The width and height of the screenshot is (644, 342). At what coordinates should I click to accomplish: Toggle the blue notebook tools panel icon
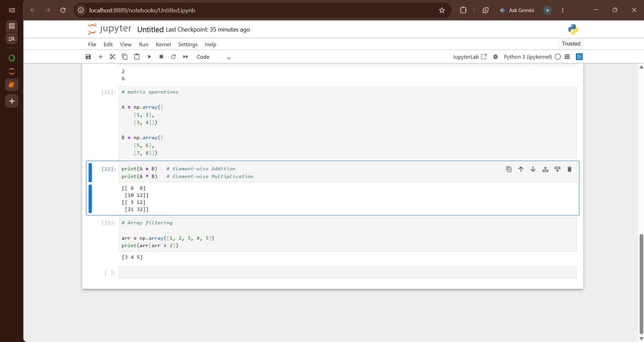point(579,57)
